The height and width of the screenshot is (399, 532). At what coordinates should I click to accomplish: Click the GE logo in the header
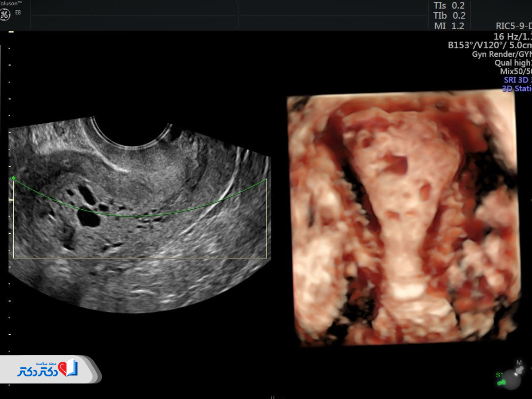coord(5,15)
